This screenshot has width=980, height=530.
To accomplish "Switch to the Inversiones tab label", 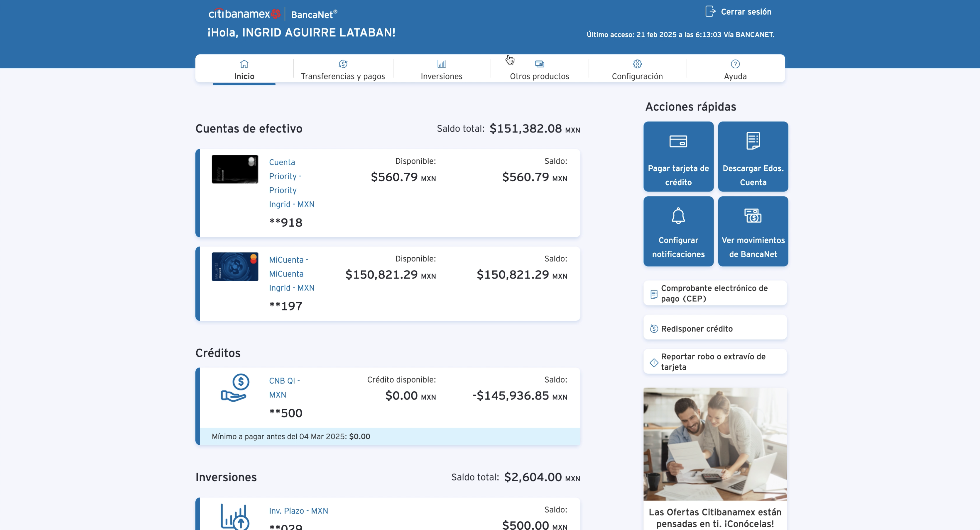I will coord(441,76).
